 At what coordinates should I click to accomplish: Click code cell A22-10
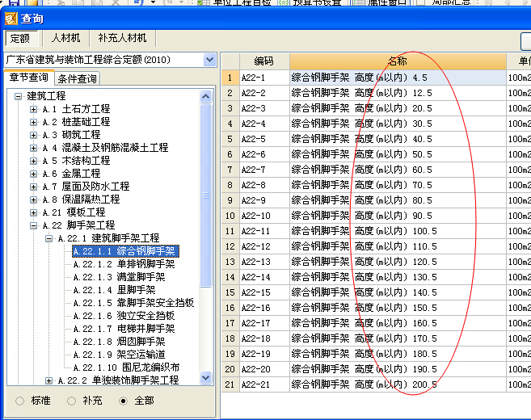point(264,216)
